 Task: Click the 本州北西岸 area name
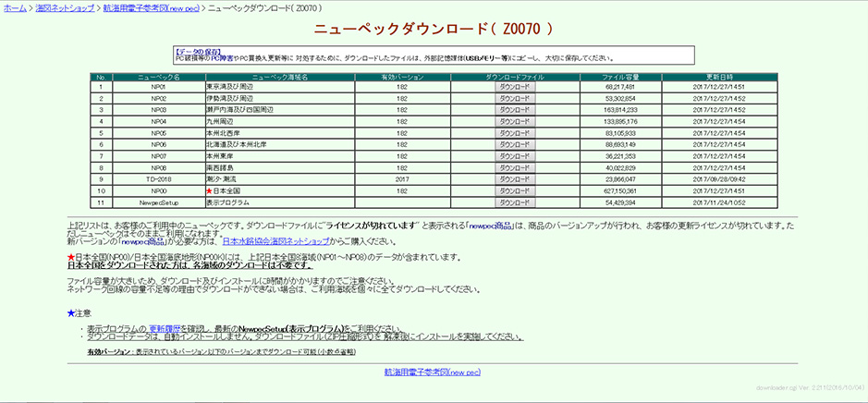click(x=223, y=133)
